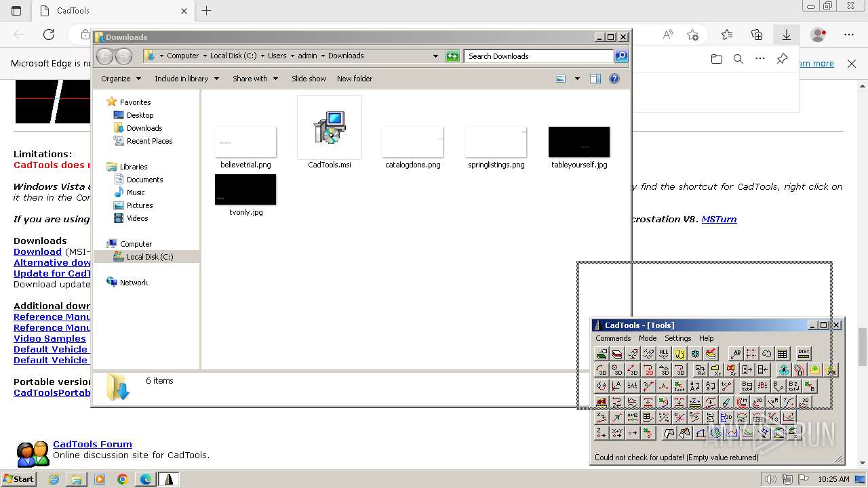
Task: Open the view options dropdown arrow
Action: [x=577, y=79]
